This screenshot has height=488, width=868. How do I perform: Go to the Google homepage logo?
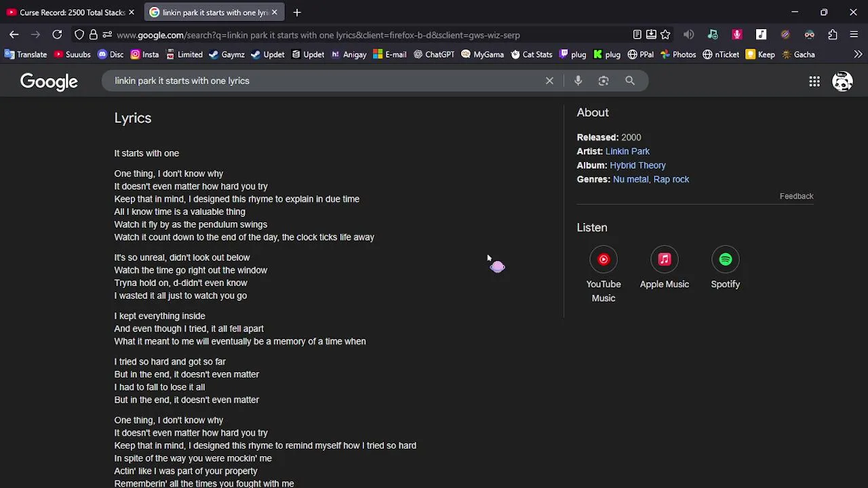(49, 81)
